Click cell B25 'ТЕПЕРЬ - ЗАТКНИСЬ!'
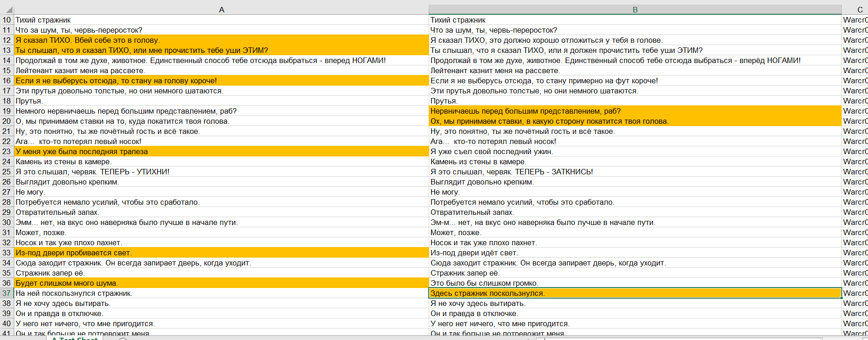This screenshot has width=868, height=340. click(x=635, y=172)
